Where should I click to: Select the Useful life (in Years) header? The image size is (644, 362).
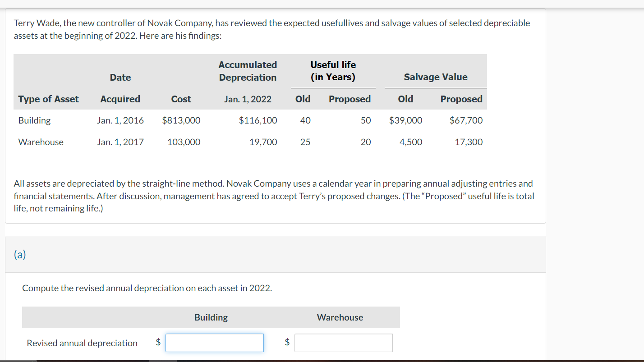click(x=333, y=71)
